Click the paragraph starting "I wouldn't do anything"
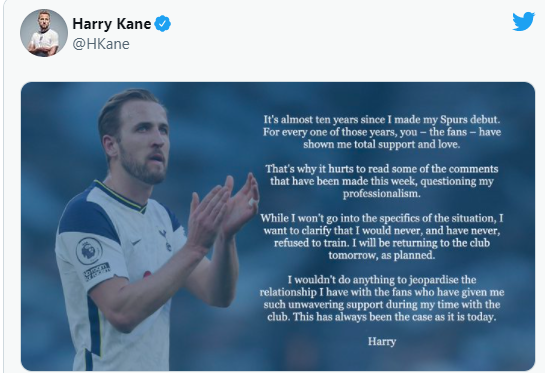The image size is (545, 373). pos(382,298)
